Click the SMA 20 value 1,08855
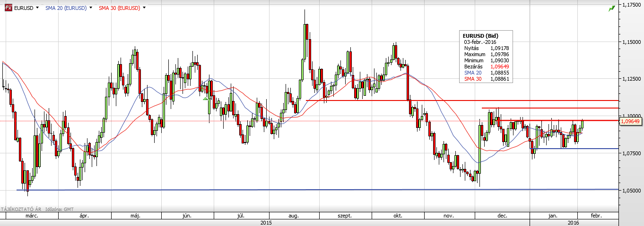644x226 pixels. (x=499, y=73)
